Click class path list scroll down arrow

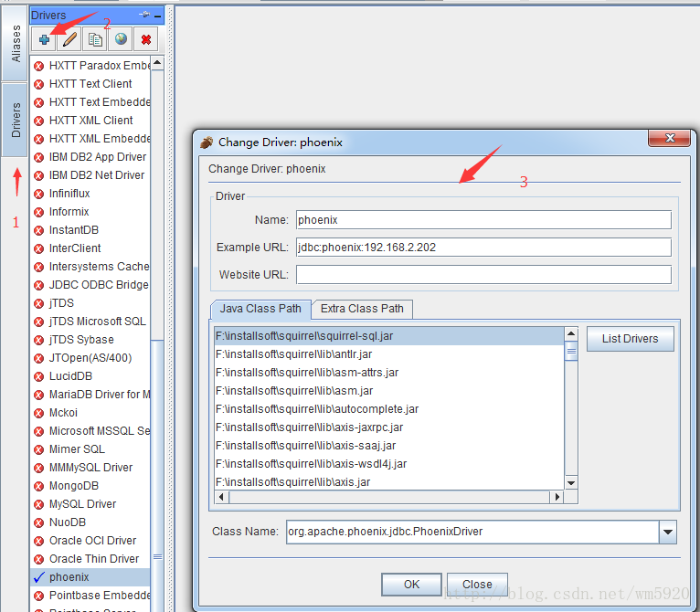571,483
